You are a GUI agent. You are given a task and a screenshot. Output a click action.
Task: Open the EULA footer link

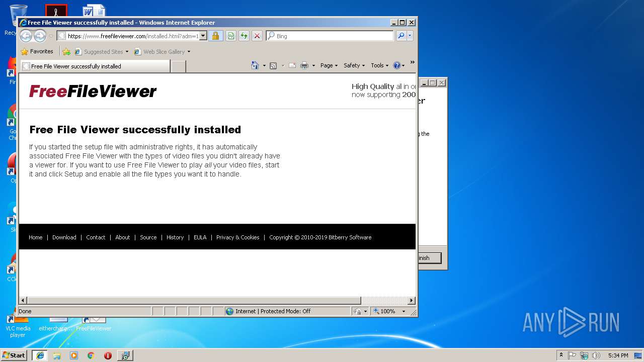click(x=200, y=237)
